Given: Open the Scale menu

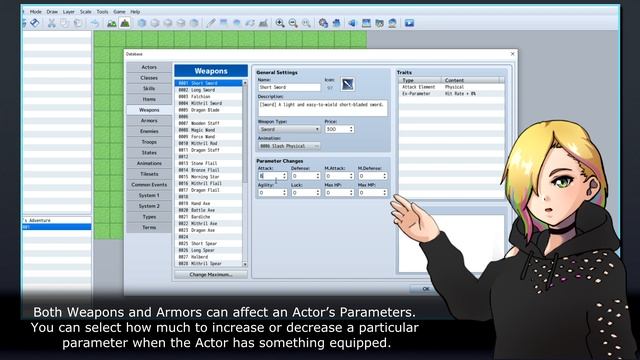Looking at the screenshot, I should tap(85, 12).
